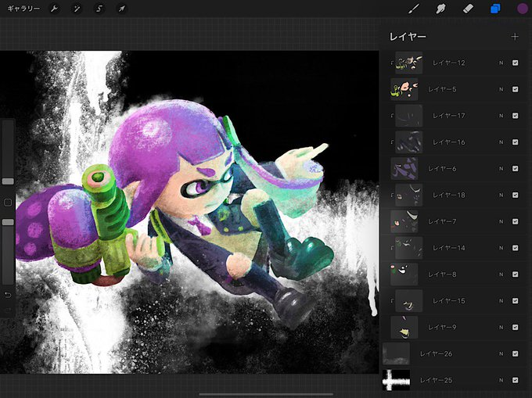Viewport: 532px width, 398px height.
Task: Toggle レイヤー26 visibility checkbox
Action: [515, 353]
